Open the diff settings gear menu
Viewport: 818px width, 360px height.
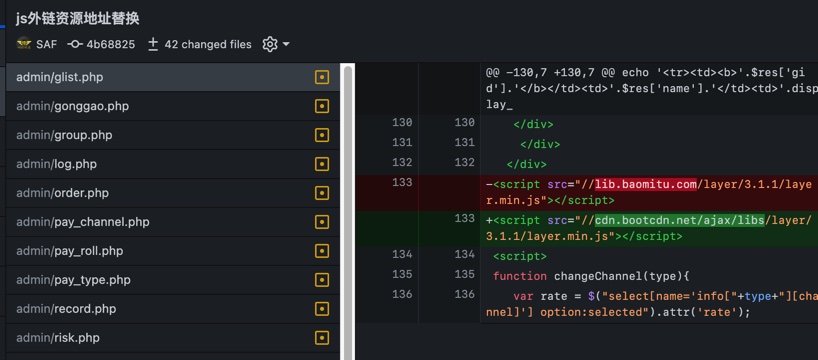276,44
